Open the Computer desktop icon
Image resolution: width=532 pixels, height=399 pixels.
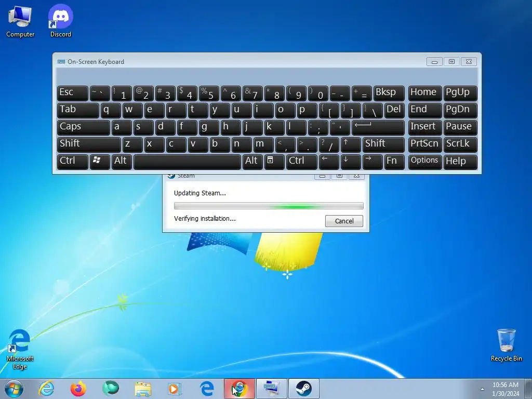20,21
